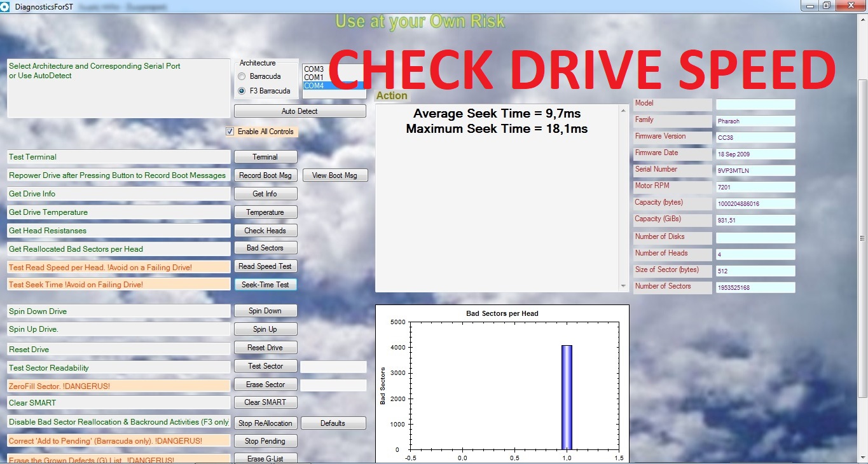Select COM1 from the port list
The width and height of the screenshot is (868, 464).
(314, 77)
